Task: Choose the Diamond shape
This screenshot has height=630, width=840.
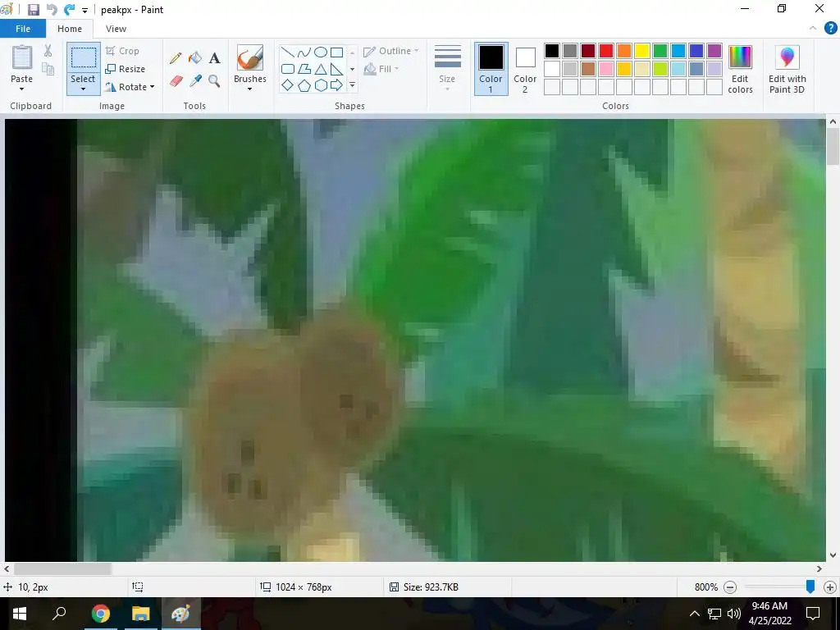Action: coord(288,85)
